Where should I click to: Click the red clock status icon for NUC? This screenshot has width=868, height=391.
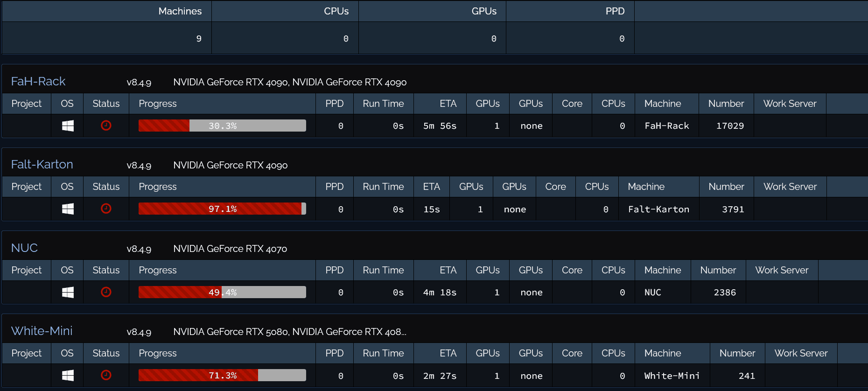pos(106,292)
